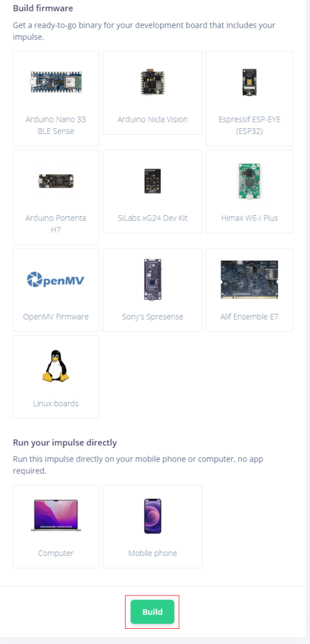The image size is (310, 644).
Task: Pick the Espressif ESP-EYE board image
Action: (249, 82)
